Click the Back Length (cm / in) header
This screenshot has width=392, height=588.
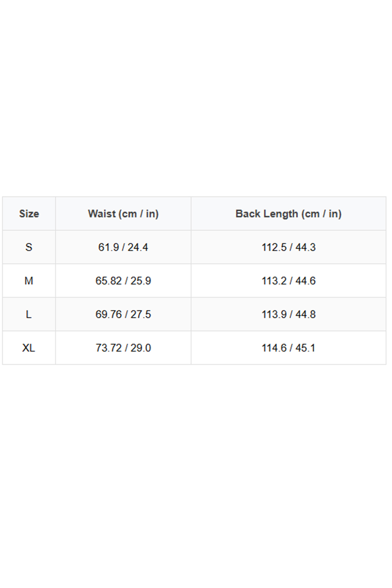point(288,214)
